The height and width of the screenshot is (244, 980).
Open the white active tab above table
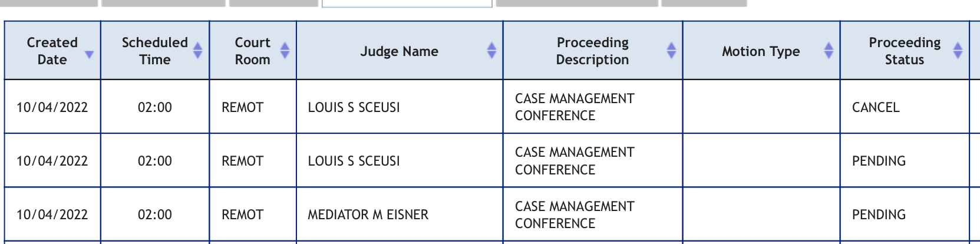point(407,3)
